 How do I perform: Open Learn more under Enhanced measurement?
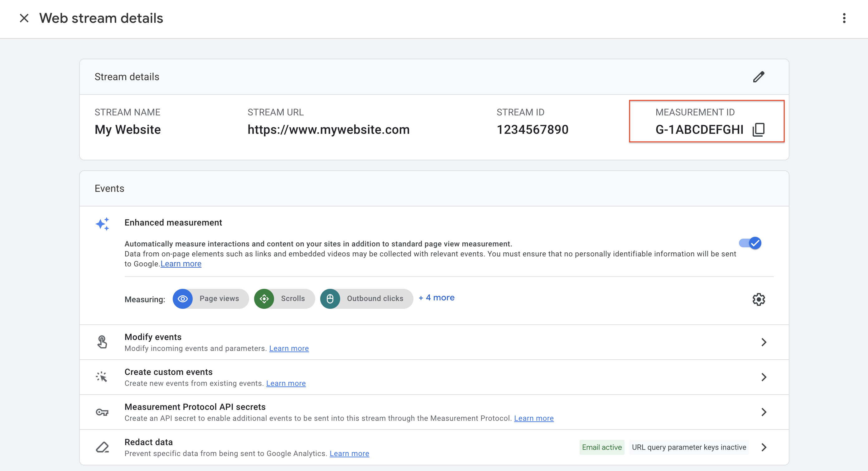click(181, 264)
